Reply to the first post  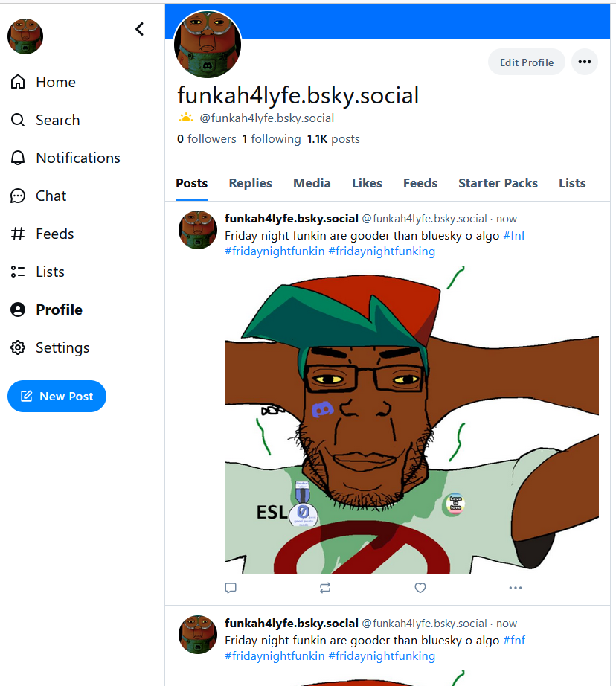coord(231,588)
